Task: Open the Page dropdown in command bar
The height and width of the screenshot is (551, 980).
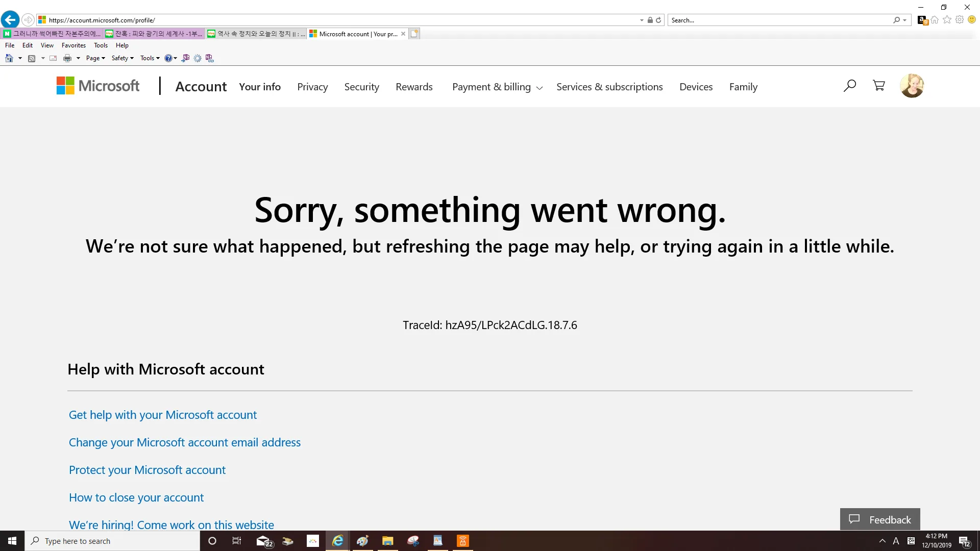Action: (95, 58)
